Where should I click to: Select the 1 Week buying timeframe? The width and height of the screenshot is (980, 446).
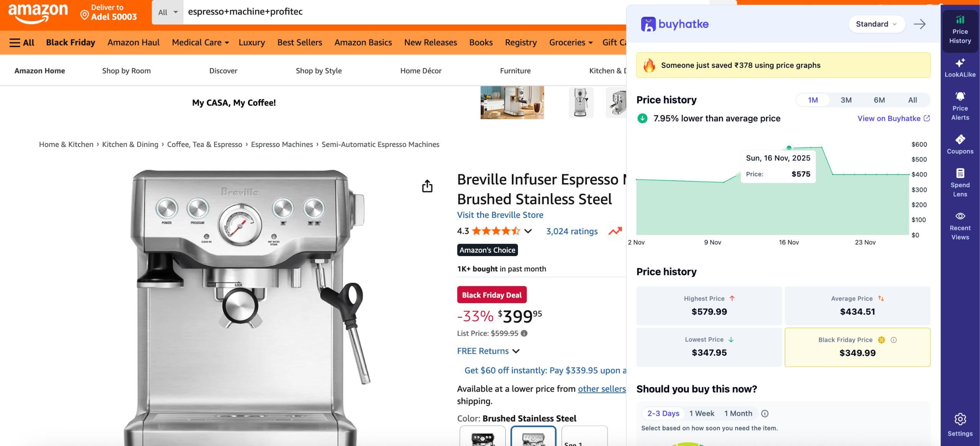701,413
